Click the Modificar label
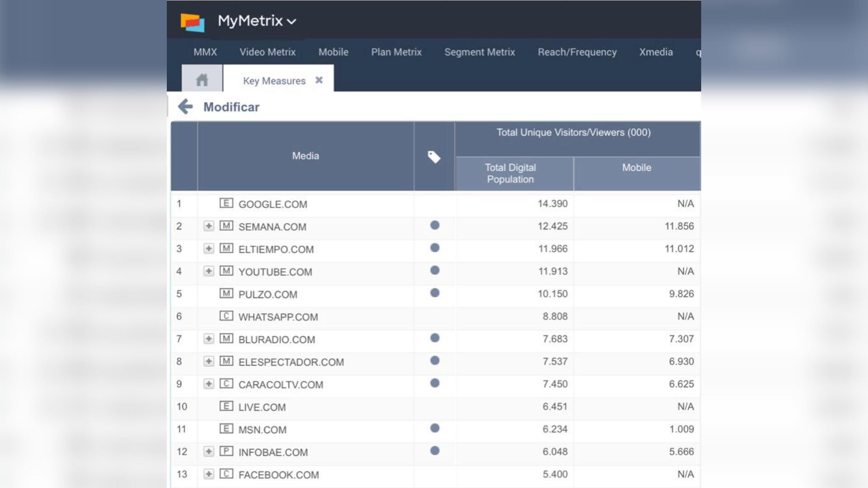Viewport: 868px width, 488px height. point(231,107)
